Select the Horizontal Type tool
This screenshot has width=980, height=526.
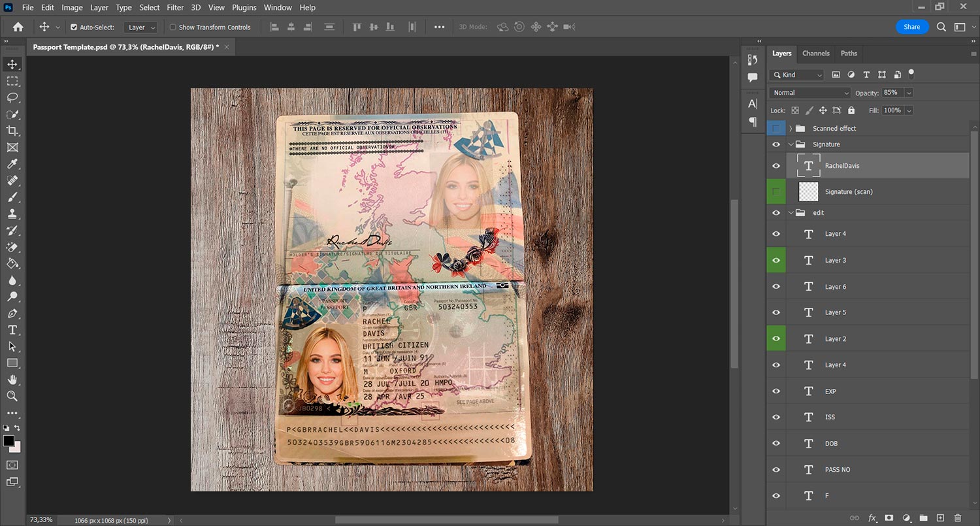12,330
